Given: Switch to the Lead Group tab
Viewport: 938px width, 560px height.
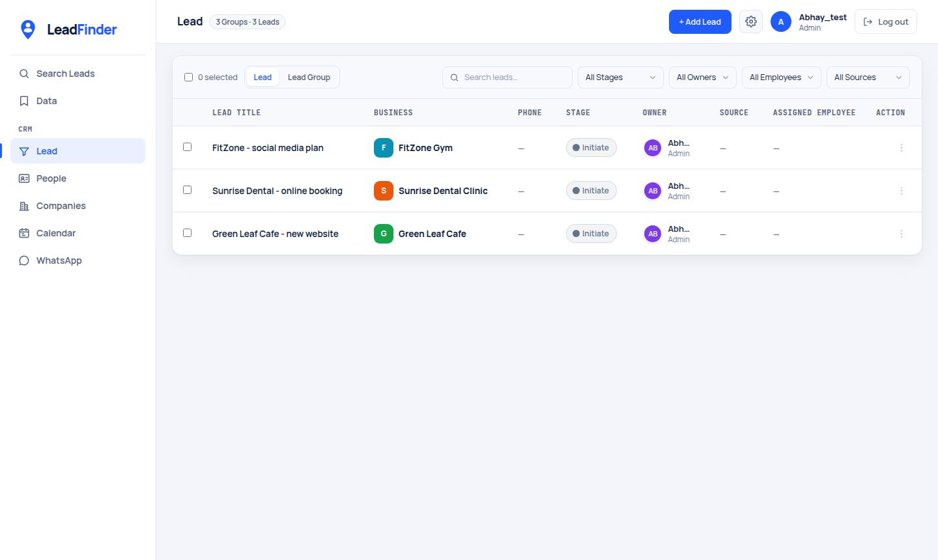Looking at the screenshot, I should tap(309, 77).
